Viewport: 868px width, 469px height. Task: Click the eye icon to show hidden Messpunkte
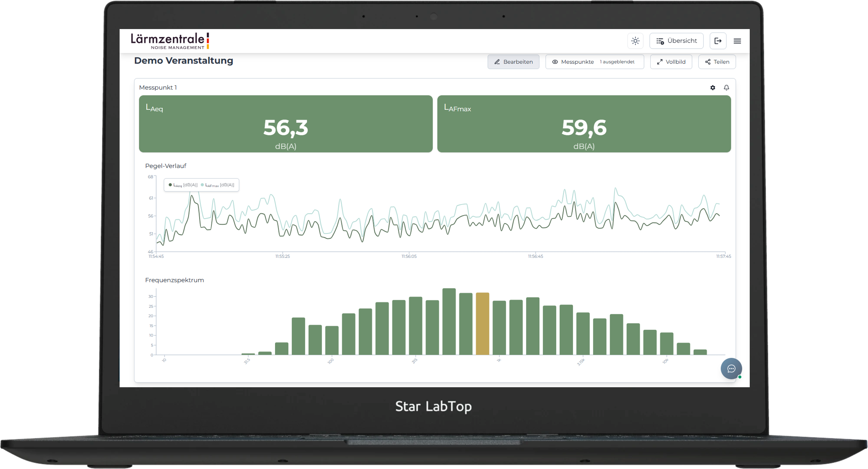tap(555, 62)
